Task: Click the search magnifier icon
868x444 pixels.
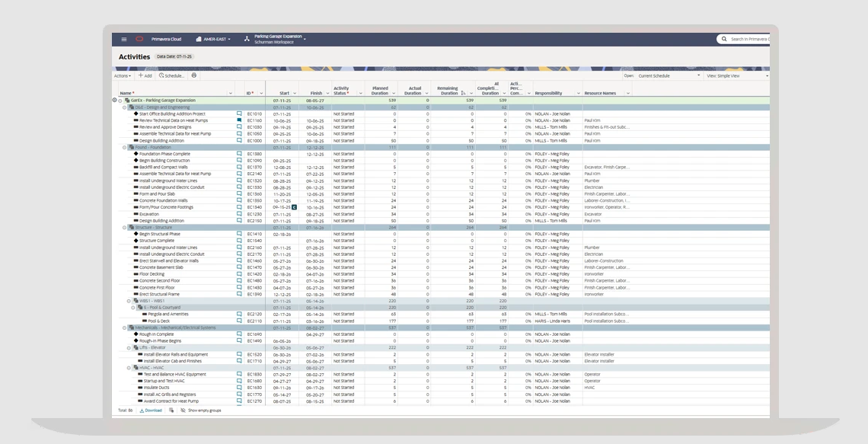Action: click(724, 40)
